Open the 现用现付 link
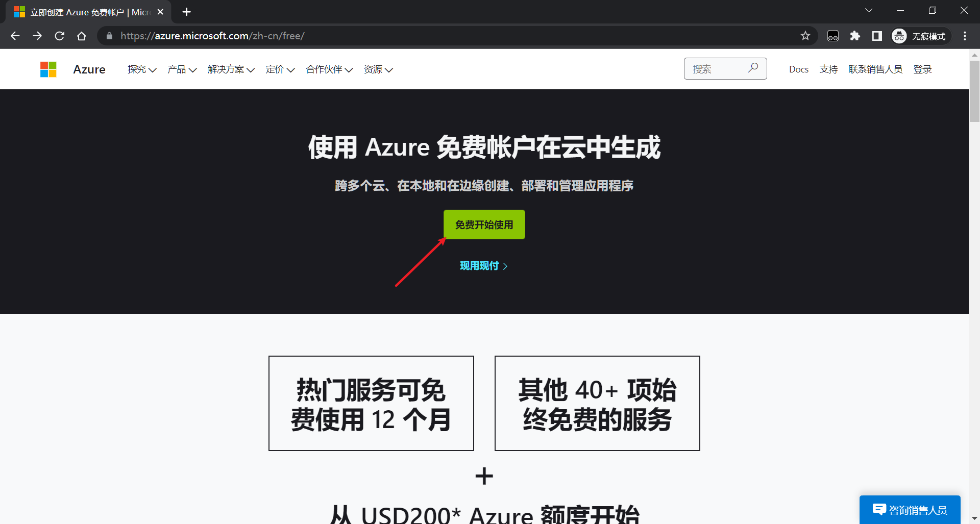 click(484, 266)
